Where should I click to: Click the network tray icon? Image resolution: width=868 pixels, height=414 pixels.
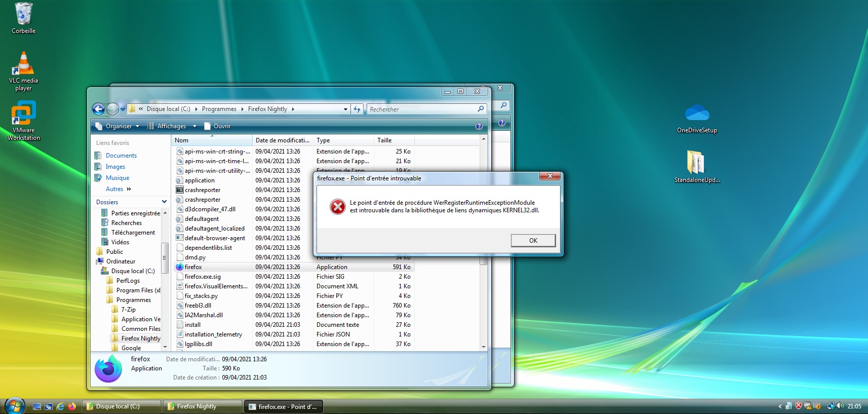tap(831, 406)
